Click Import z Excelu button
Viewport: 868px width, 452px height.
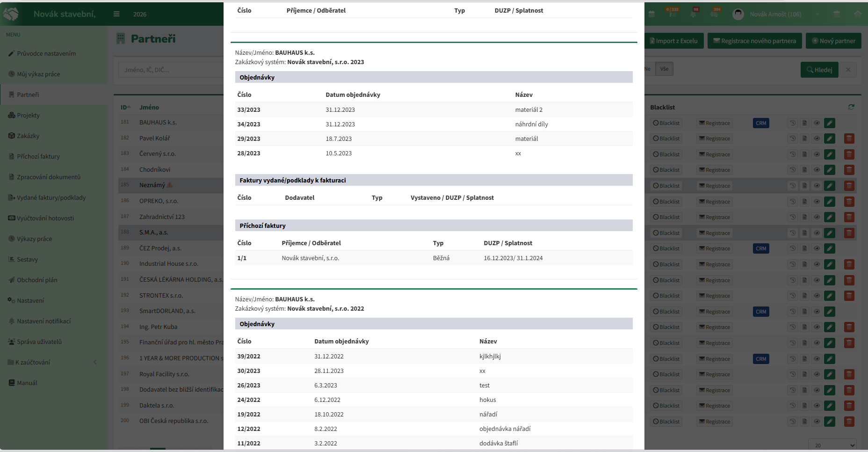click(673, 41)
